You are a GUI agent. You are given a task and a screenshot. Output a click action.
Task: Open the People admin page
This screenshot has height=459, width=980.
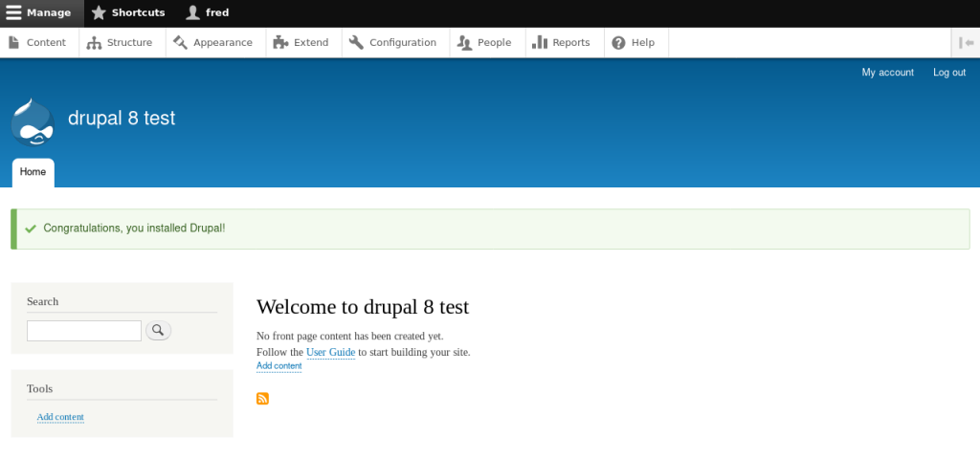[x=487, y=42]
